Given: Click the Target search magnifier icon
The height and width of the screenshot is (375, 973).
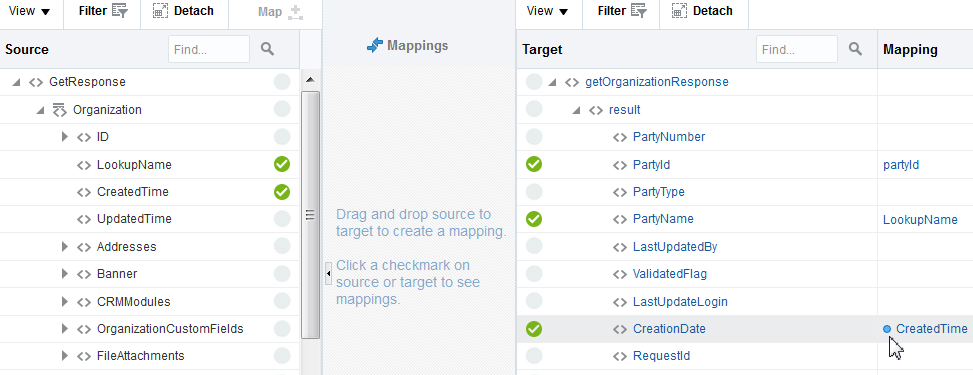Looking at the screenshot, I should tap(856, 49).
